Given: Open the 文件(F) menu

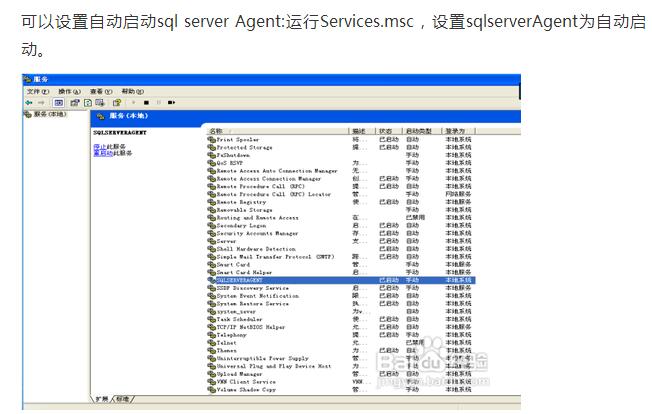Looking at the screenshot, I should coord(37,91).
